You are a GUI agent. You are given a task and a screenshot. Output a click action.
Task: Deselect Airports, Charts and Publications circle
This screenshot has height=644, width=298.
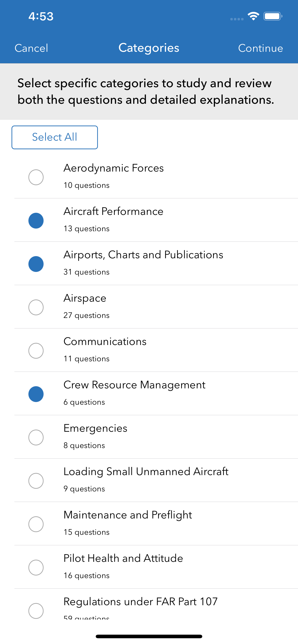tap(36, 264)
